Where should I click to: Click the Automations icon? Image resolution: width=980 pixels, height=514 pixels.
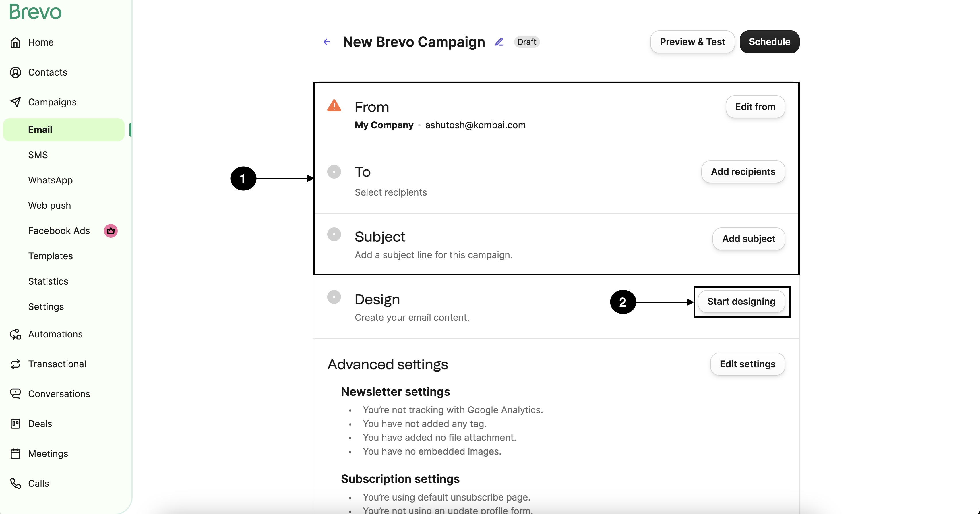[x=15, y=334]
